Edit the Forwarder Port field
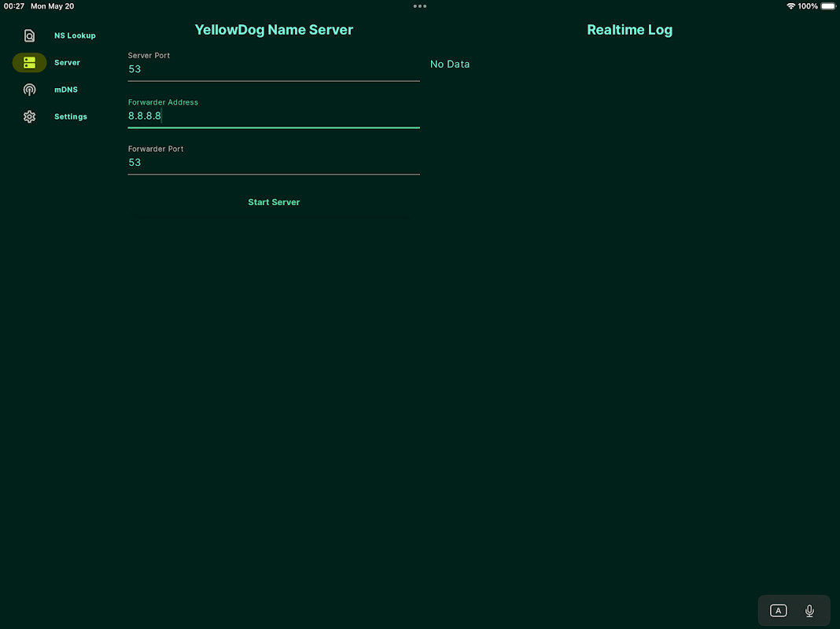This screenshot has width=840, height=629. coord(274,160)
